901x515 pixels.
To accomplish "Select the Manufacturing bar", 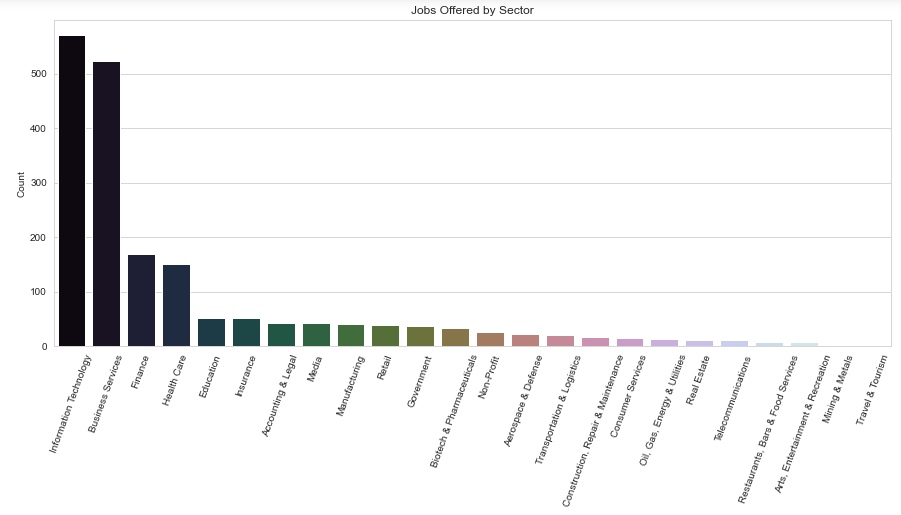I will 351,336.
